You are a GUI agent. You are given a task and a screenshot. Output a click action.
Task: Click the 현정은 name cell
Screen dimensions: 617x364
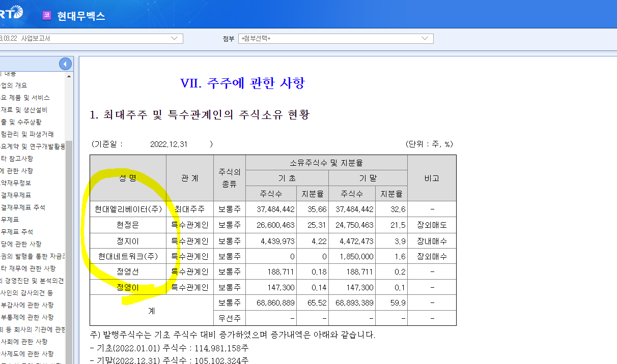point(128,225)
